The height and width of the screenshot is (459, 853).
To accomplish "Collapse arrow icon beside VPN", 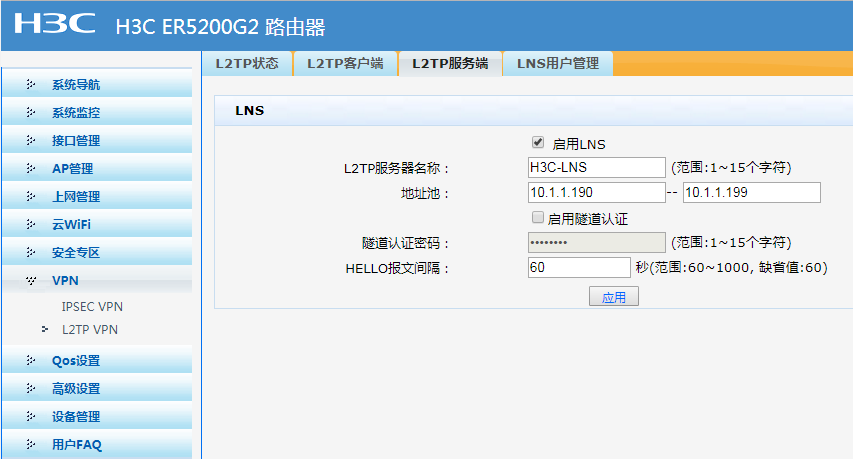I will click(x=30, y=281).
